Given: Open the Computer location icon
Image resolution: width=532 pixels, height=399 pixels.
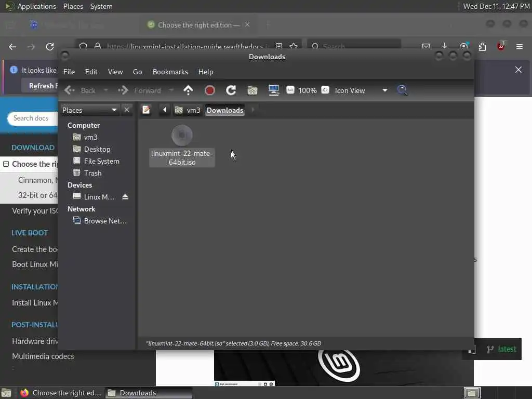Looking at the screenshot, I should tap(273, 90).
